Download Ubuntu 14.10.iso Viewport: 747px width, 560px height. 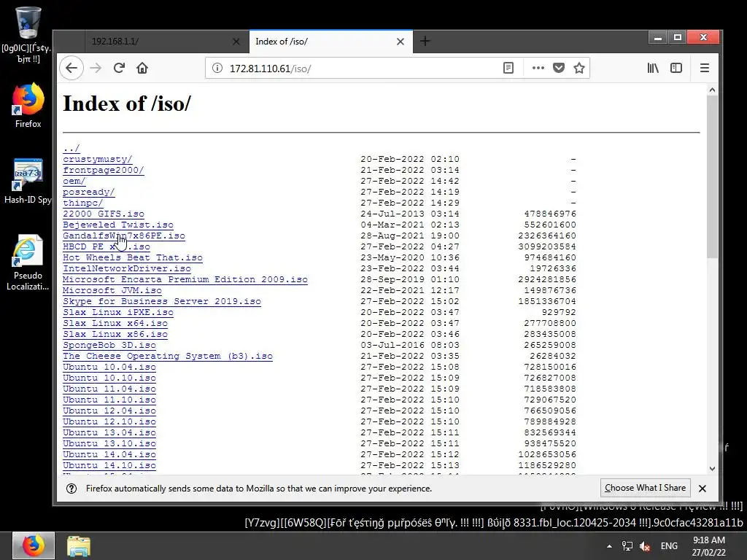pos(109,466)
